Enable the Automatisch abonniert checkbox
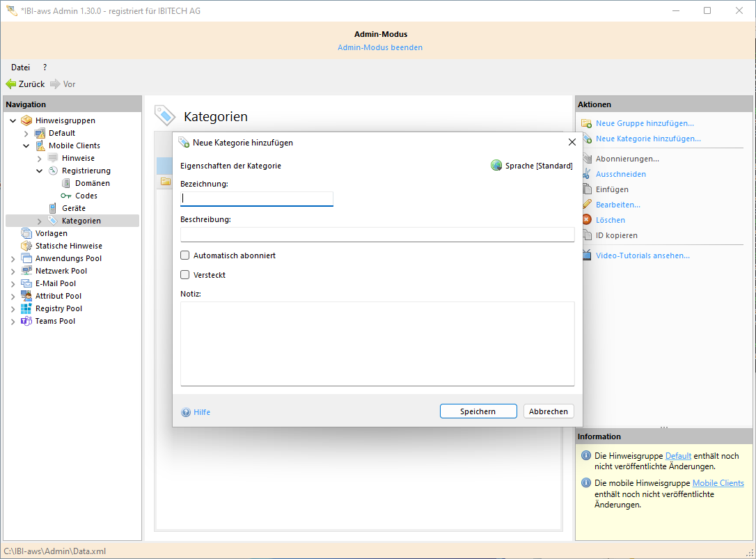756x559 pixels. pyautogui.click(x=185, y=255)
